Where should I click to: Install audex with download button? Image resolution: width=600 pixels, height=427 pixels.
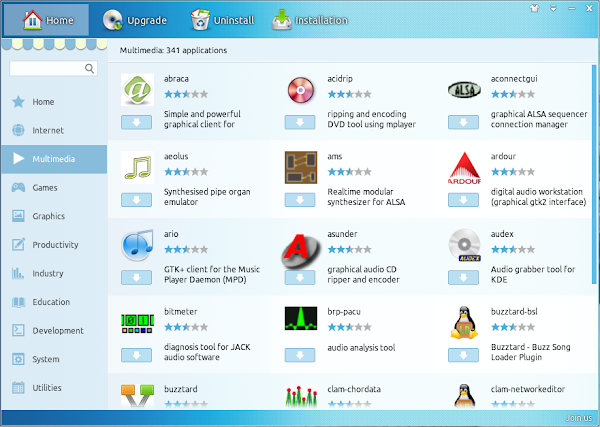pos(463,277)
